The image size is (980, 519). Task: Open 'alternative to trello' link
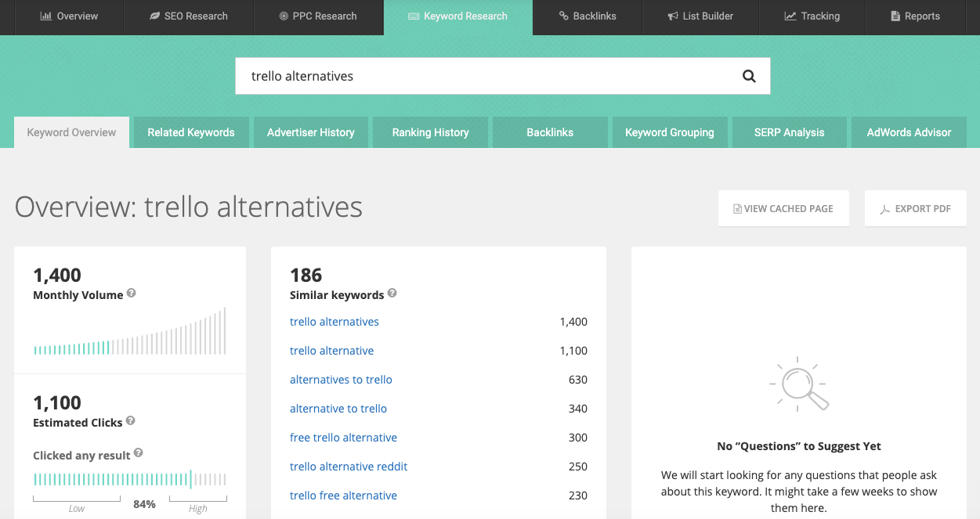338,409
